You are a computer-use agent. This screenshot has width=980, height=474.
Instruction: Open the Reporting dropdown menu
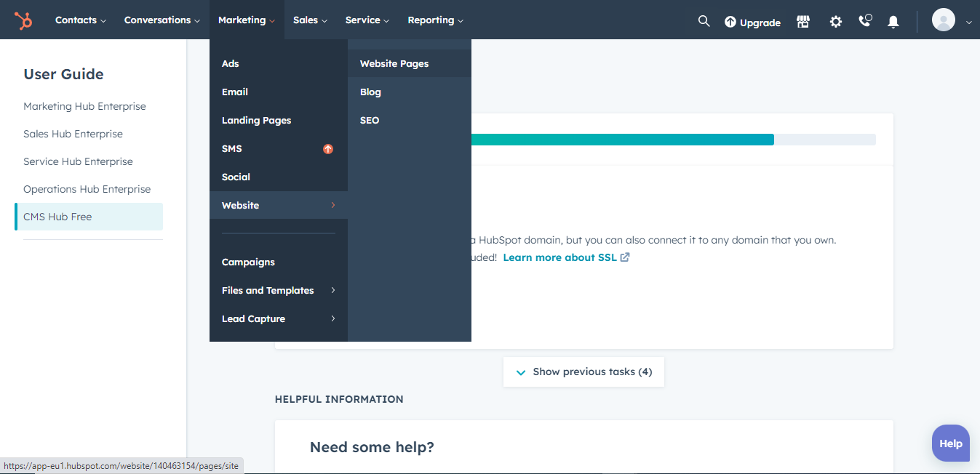[x=435, y=20]
